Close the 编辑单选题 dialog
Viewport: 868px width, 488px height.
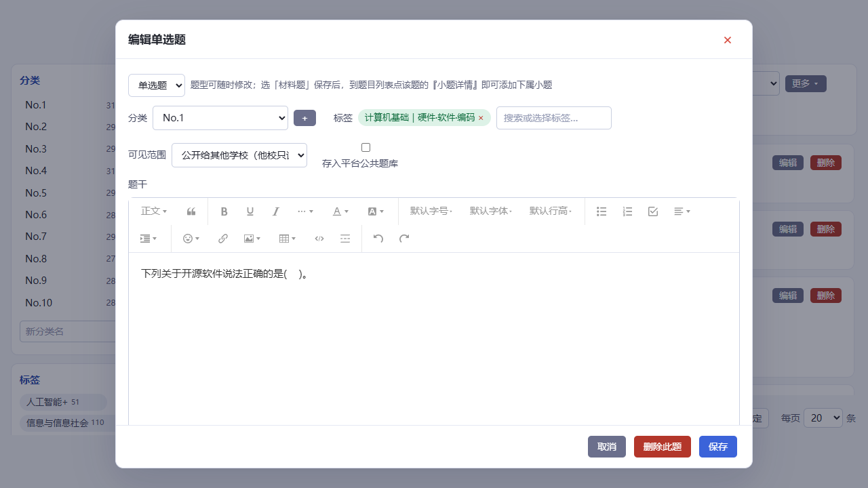728,40
